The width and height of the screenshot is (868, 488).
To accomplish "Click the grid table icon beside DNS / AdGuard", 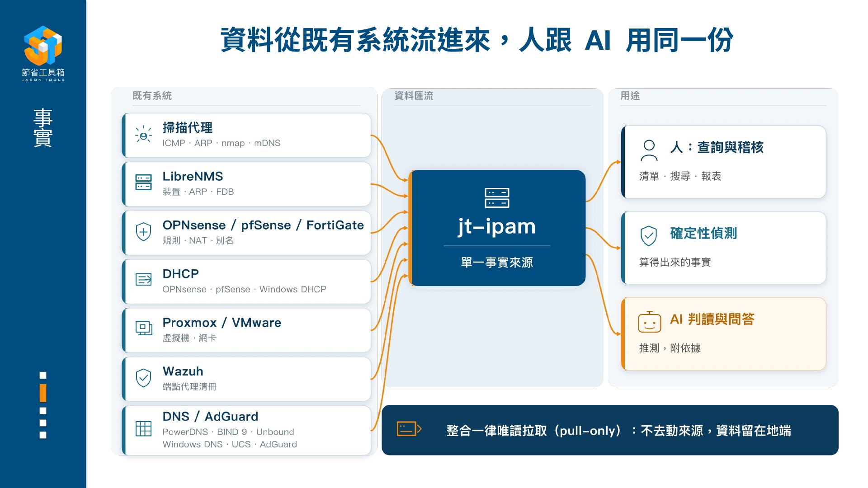I will (143, 428).
